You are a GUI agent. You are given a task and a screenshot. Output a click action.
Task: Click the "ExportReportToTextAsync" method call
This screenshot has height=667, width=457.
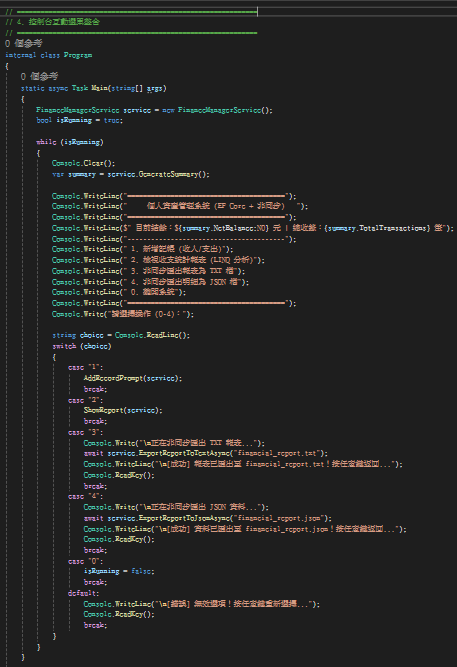click(x=186, y=453)
